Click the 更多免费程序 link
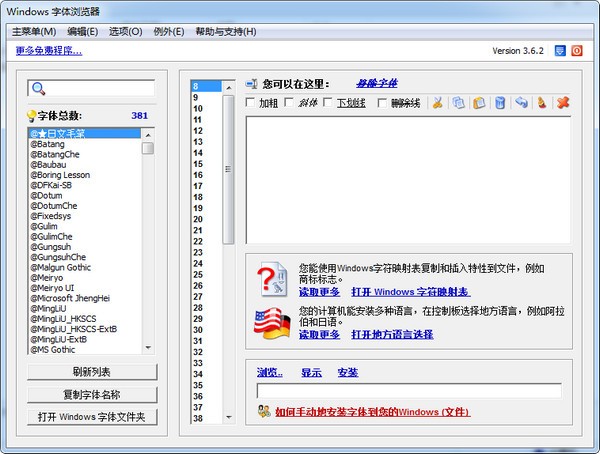 (49, 51)
